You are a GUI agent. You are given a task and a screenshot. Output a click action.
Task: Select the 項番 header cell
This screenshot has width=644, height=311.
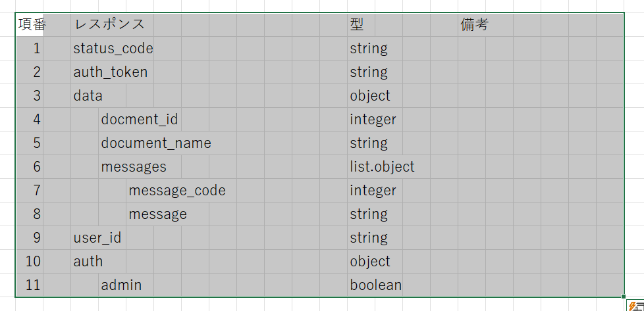click(30, 25)
